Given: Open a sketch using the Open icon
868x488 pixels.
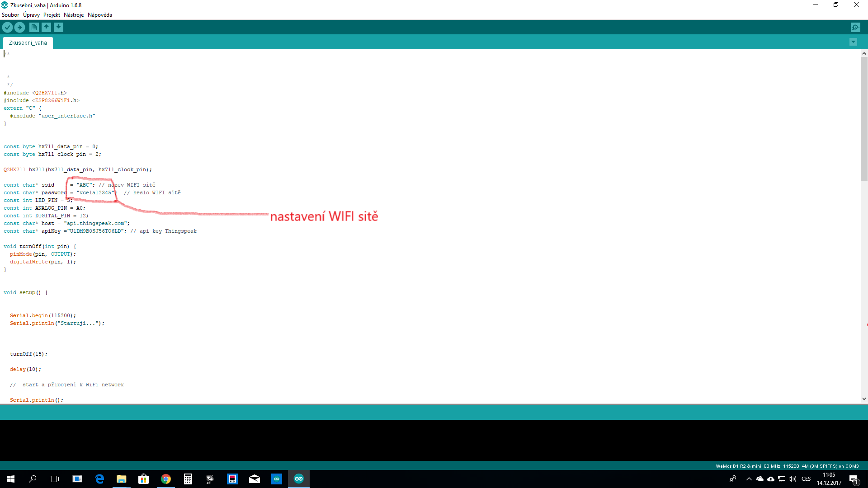Looking at the screenshot, I should [x=46, y=28].
